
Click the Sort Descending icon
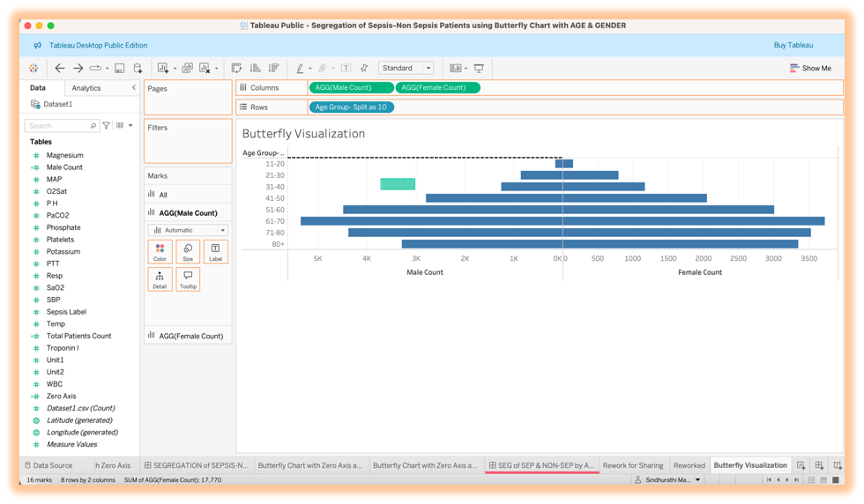(273, 69)
